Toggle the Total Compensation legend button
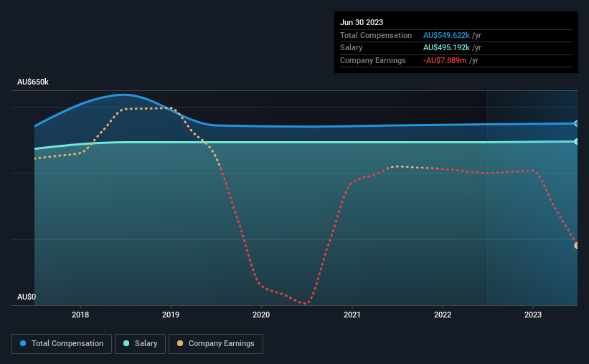This screenshot has width=589, height=364. (x=62, y=344)
